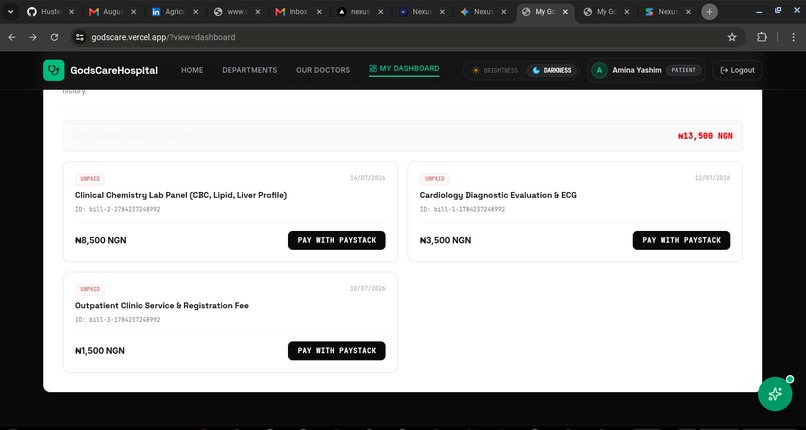The image size is (806, 430).
Task: Close the active 'My Go' tab
Action: 565,12
